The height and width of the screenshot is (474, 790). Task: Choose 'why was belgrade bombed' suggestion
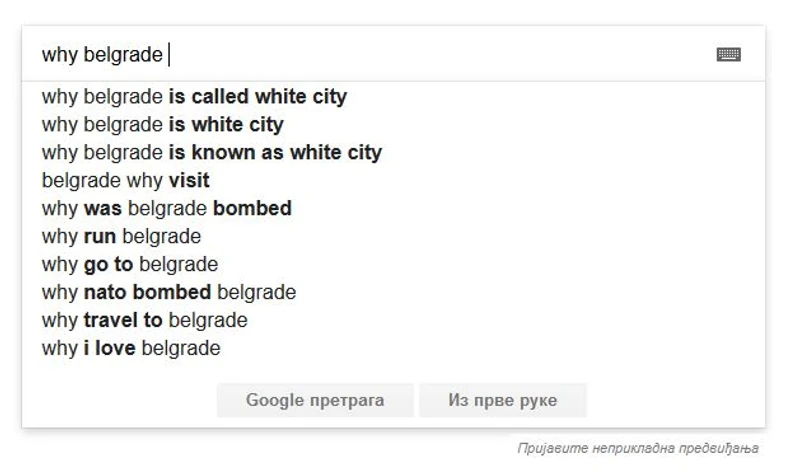166,209
